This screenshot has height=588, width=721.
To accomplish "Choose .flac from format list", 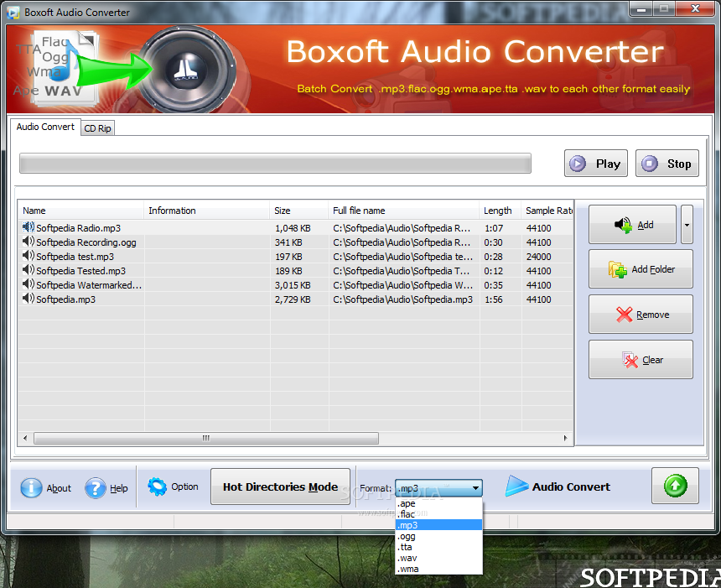I will (438, 514).
